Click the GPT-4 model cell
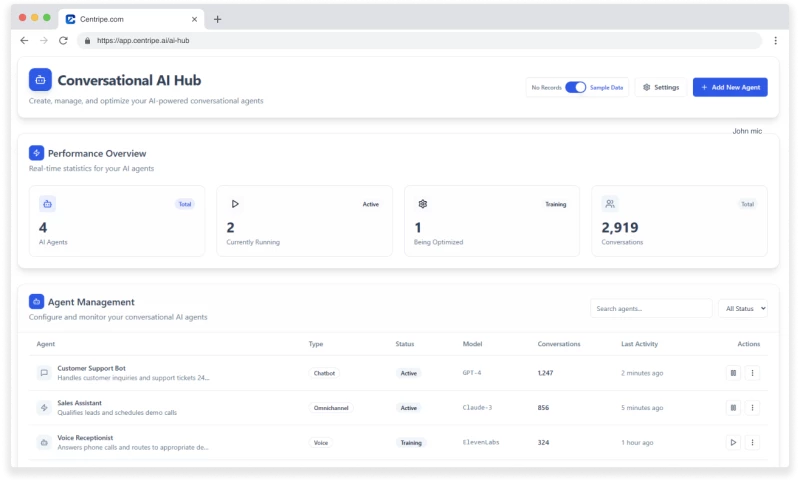Image resolution: width=800 pixels, height=480 pixels. click(x=472, y=373)
